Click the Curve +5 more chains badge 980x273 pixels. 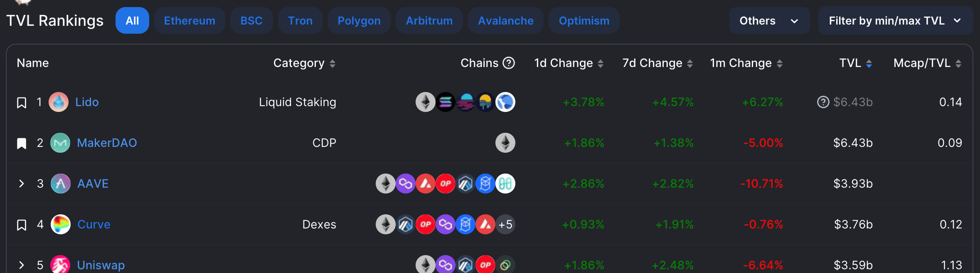[505, 224]
